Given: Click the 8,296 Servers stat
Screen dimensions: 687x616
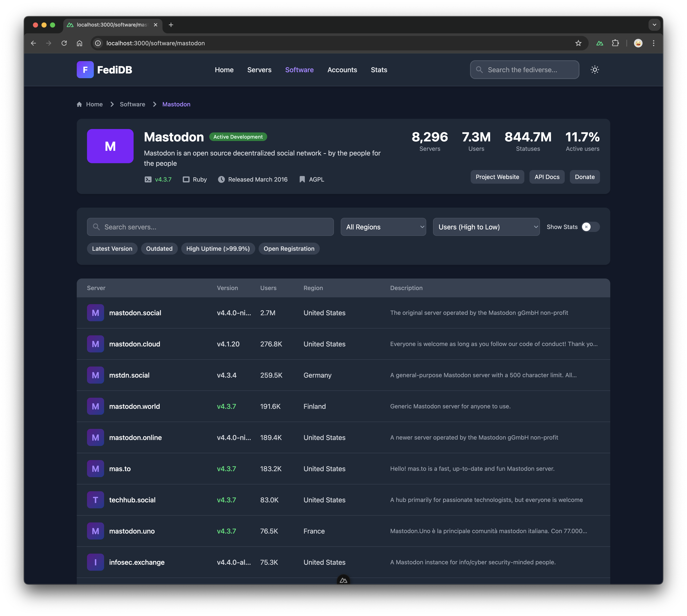Looking at the screenshot, I should tap(430, 141).
